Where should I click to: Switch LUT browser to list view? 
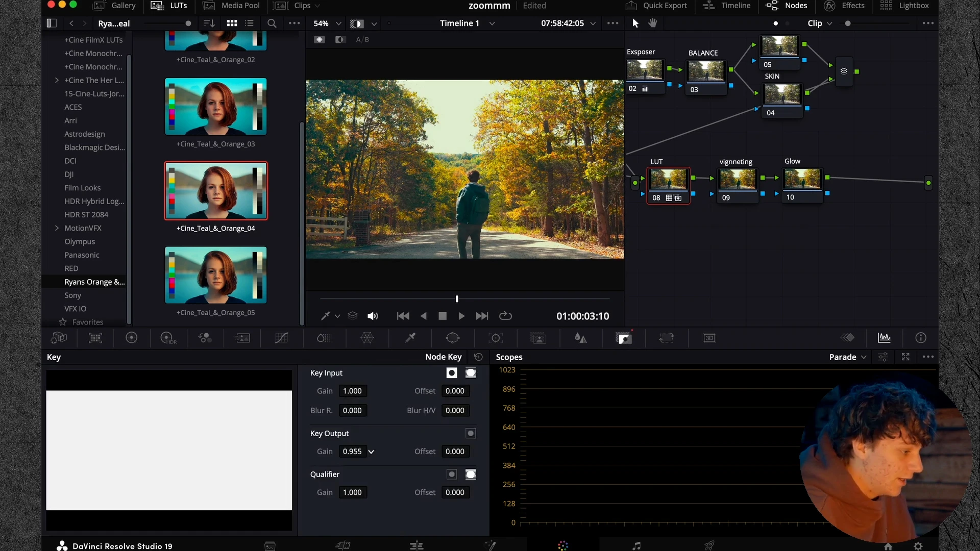(x=249, y=23)
